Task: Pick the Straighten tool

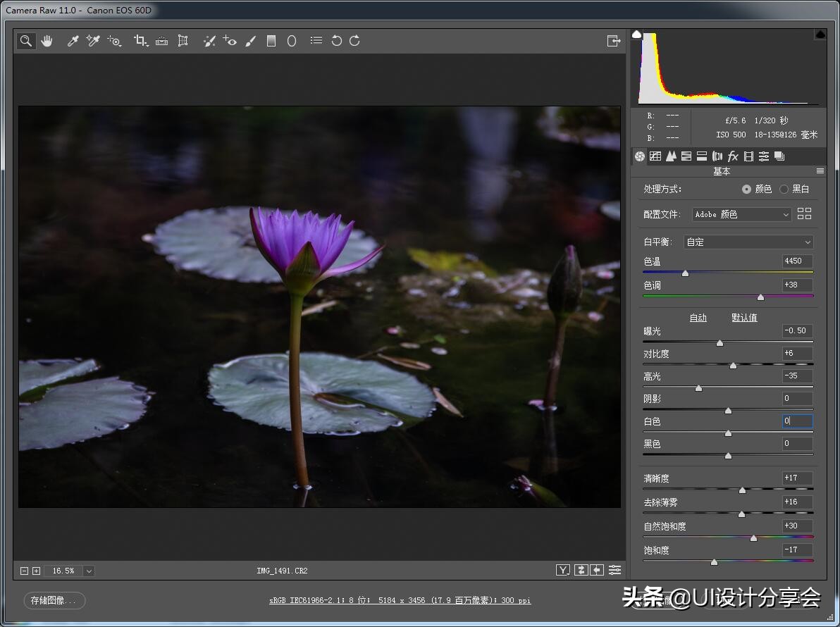Action: 161,41
